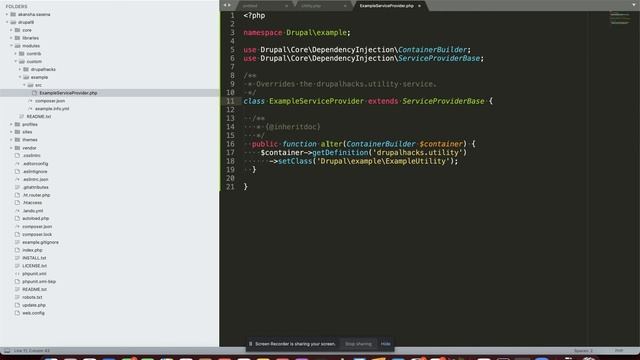This screenshot has width=640, height=360.
Task: Click Stop sharing in Screen Recorder bar
Action: (358, 344)
